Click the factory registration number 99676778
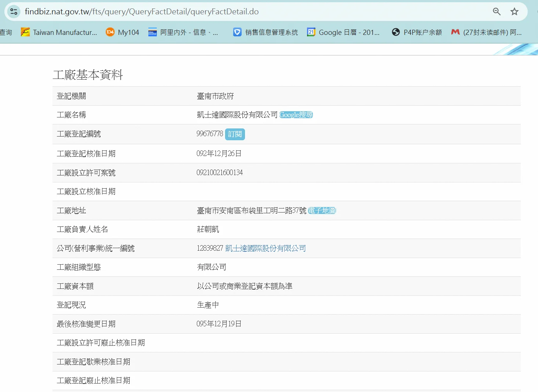The width and height of the screenshot is (538, 392). 210,134
